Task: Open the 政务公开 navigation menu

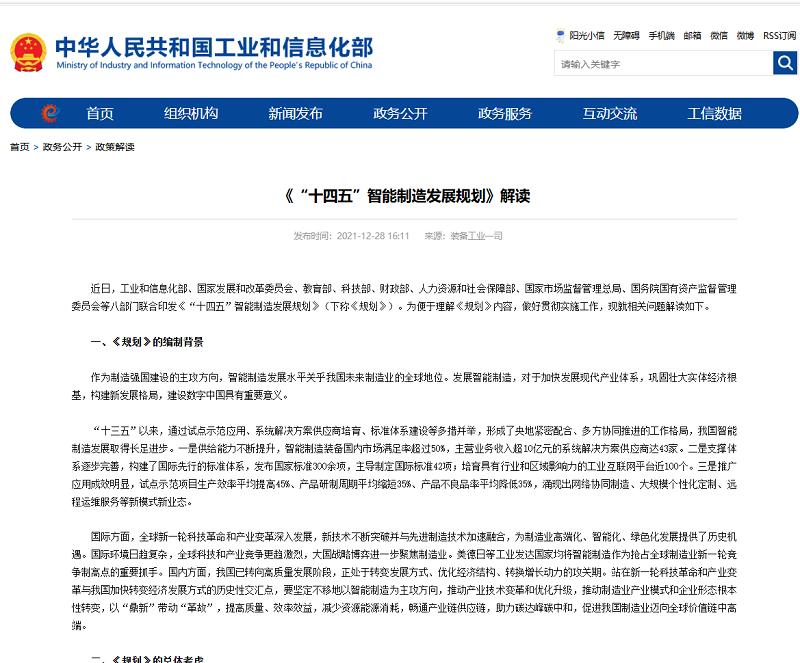Action: pos(400,113)
